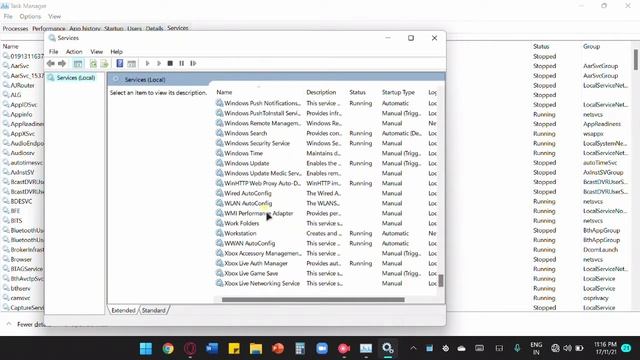
Task: Open Action menu in Services window
Action: pos(74,52)
